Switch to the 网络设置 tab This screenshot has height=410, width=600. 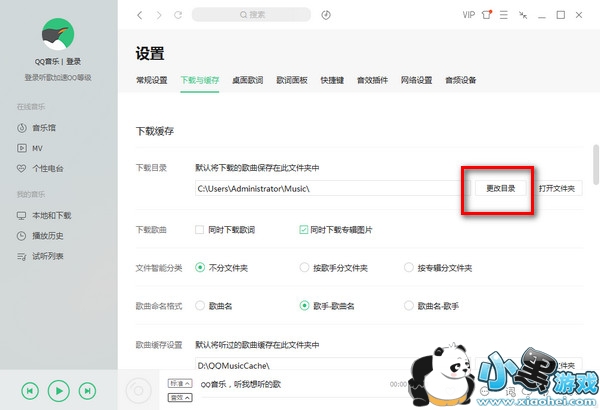coord(416,80)
